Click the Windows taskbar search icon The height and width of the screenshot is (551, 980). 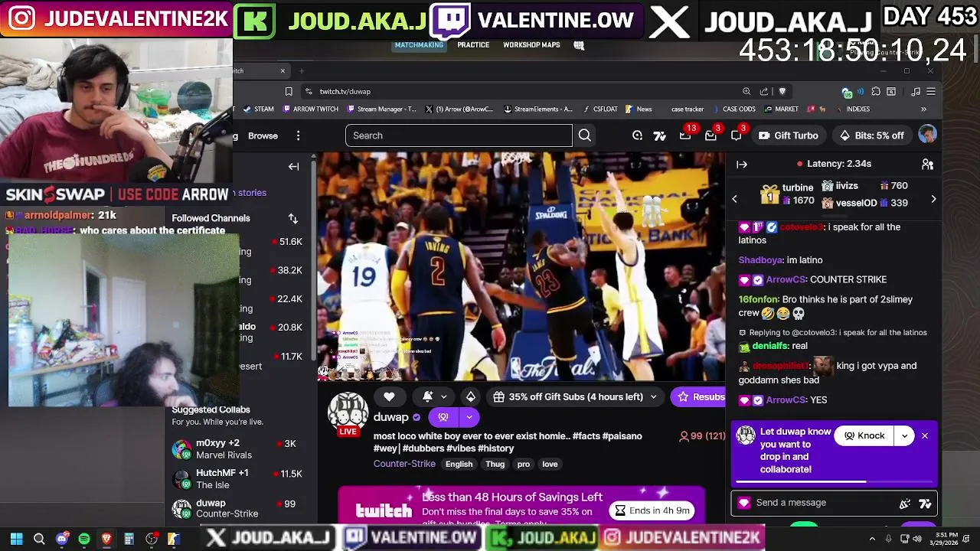[x=39, y=539]
